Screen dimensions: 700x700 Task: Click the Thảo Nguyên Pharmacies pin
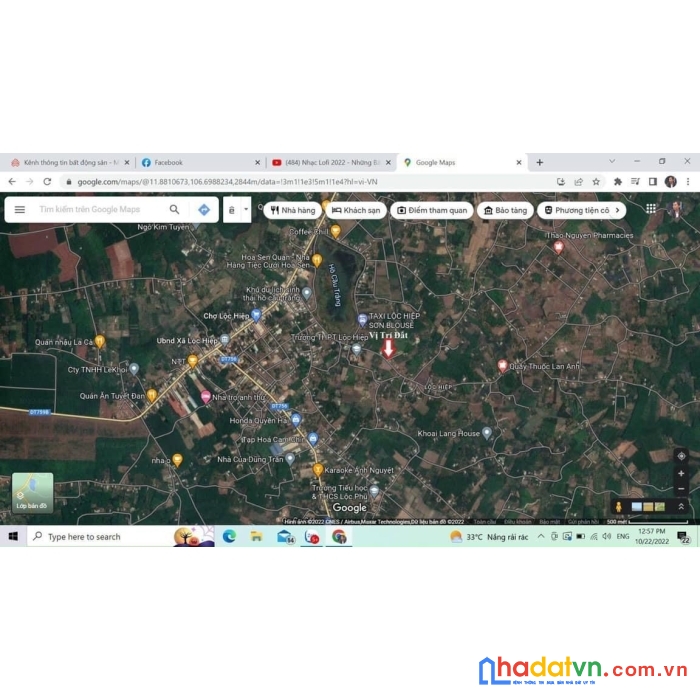pyautogui.click(x=558, y=247)
